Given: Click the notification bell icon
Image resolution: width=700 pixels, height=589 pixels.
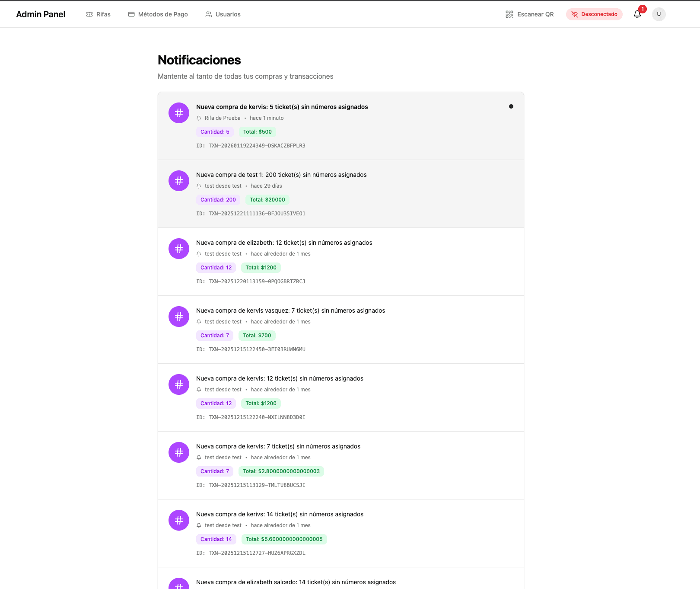Looking at the screenshot, I should coord(637,14).
